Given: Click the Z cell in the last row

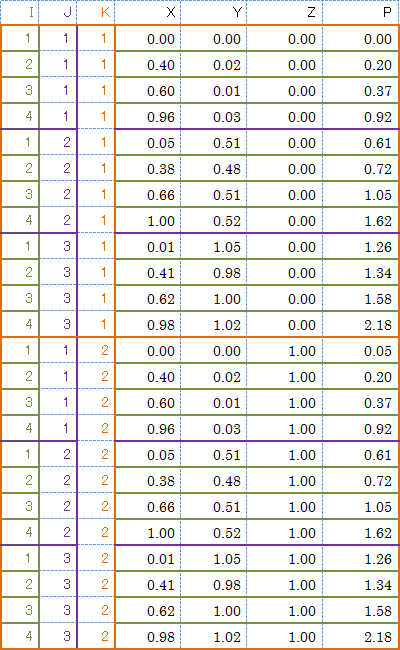Looking at the screenshot, I should point(285,636).
